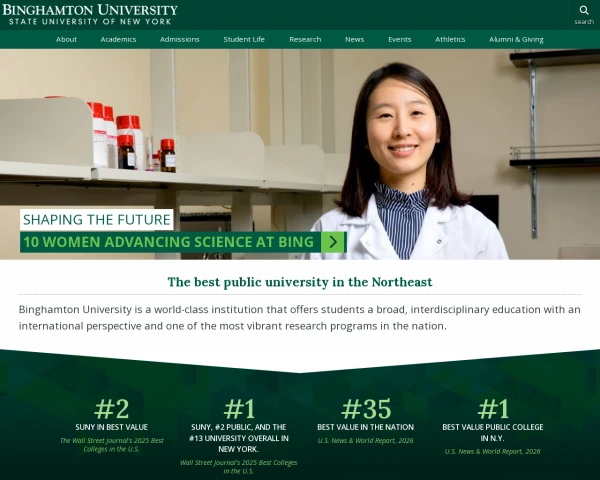600x480 pixels.
Task: Open the Research menu
Action: (x=305, y=39)
